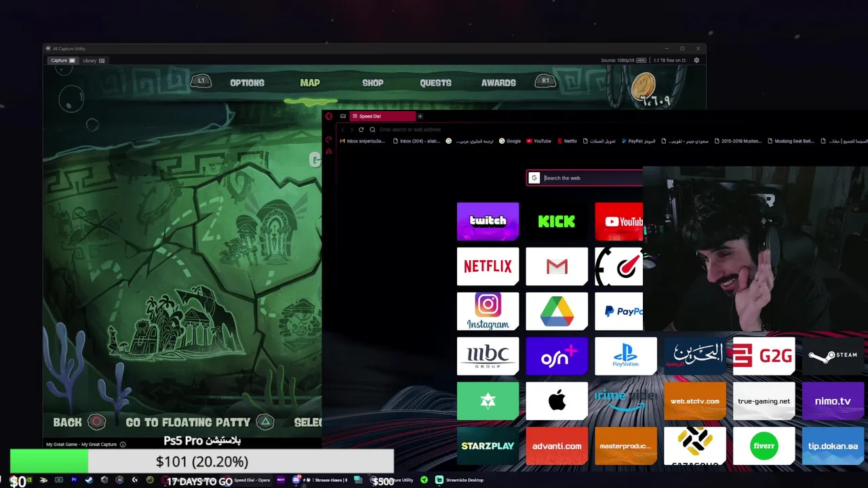Select OPTIONS in the game menu

247,83
